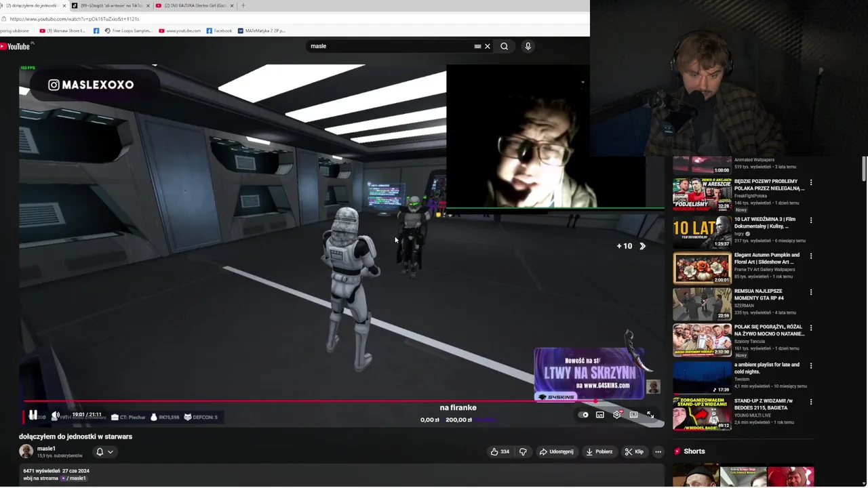Open the 'Elegant Autumn Pumpkin' video thumbnail
This screenshot has height=488, width=868.
[x=702, y=268]
